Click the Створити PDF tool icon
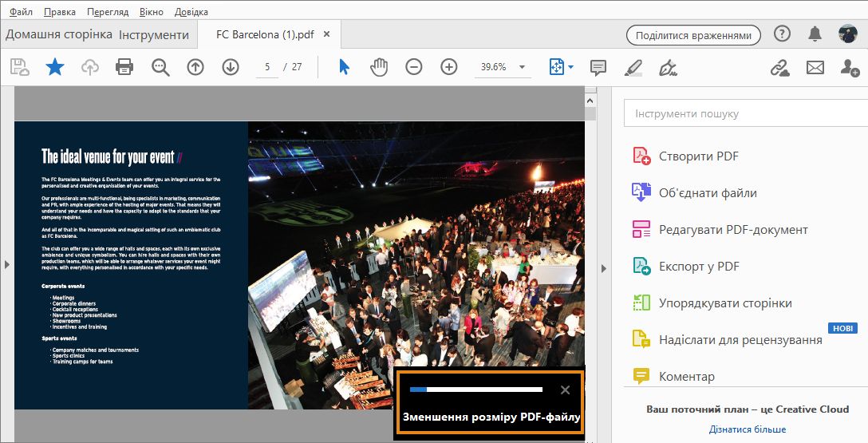Image resolution: width=868 pixels, height=443 pixels. click(641, 156)
